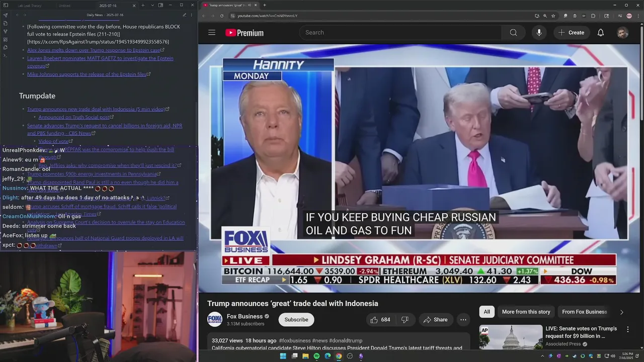Show hidden system tray icons chevron

click(542, 356)
